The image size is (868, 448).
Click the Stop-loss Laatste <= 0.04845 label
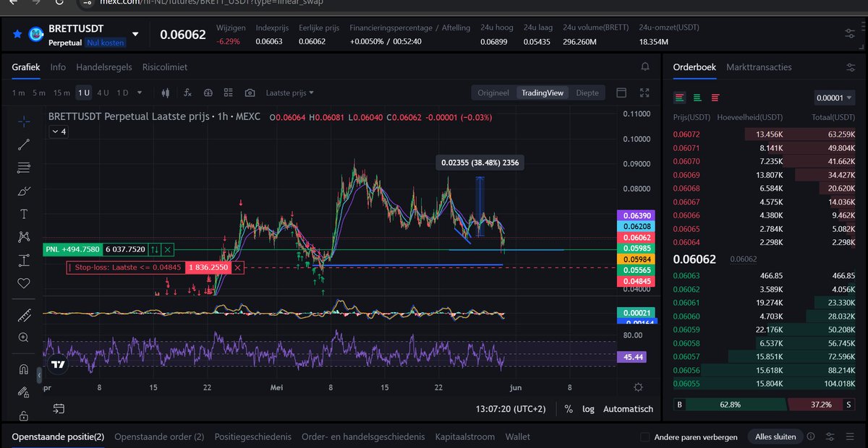(127, 267)
